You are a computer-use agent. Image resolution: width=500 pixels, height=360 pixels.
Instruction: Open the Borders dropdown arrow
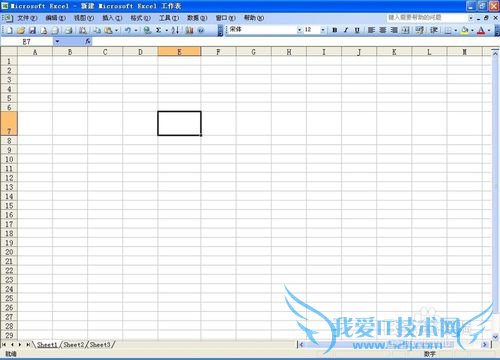pyautogui.click(x=456, y=30)
